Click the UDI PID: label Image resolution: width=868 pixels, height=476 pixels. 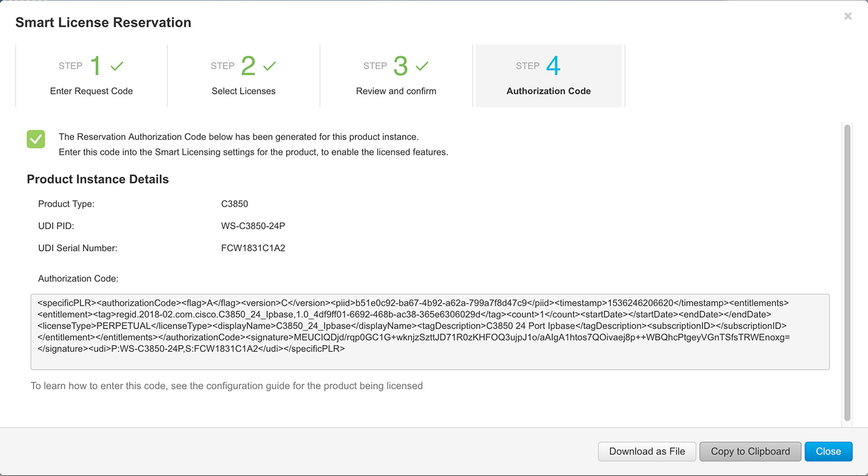[x=56, y=226]
